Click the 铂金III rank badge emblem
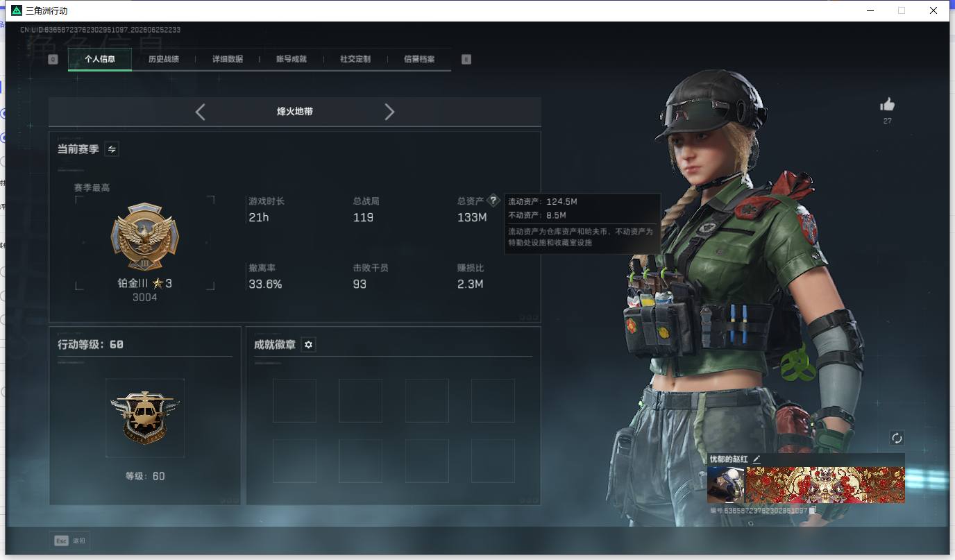 pos(145,238)
